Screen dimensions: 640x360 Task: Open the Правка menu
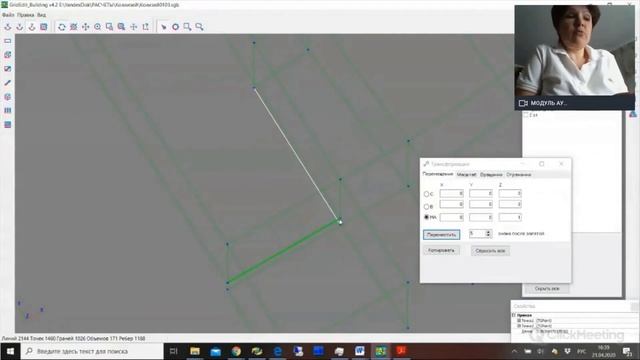click(26, 15)
